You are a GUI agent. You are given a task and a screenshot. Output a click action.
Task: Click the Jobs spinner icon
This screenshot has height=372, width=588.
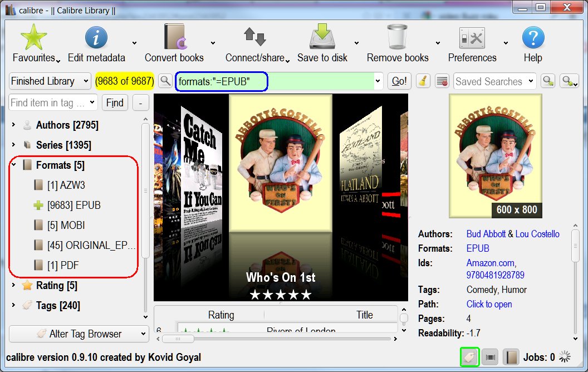pyautogui.click(x=565, y=356)
